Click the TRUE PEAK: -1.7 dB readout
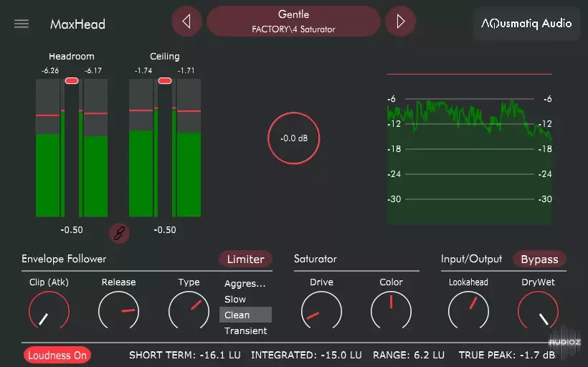Viewport: 588px width, 367px height. click(x=507, y=355)
